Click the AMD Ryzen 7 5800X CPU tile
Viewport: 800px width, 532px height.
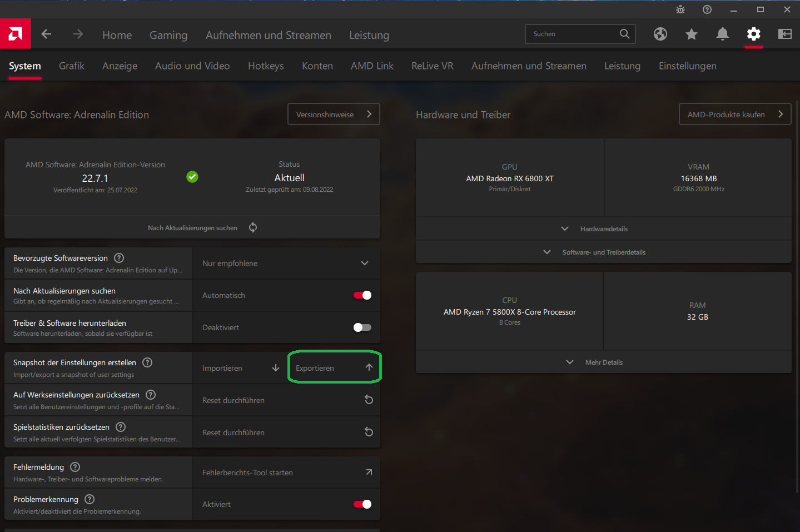pos(509,311)
